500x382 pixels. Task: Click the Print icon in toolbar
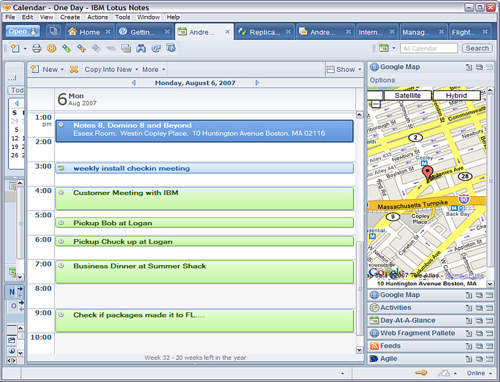37,48
